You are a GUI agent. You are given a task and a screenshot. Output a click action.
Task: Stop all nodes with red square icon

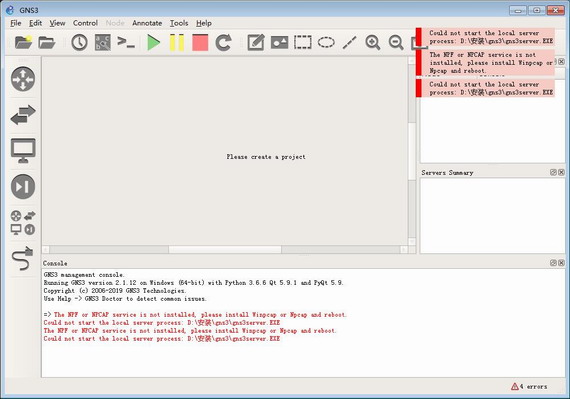click(200, 43)
